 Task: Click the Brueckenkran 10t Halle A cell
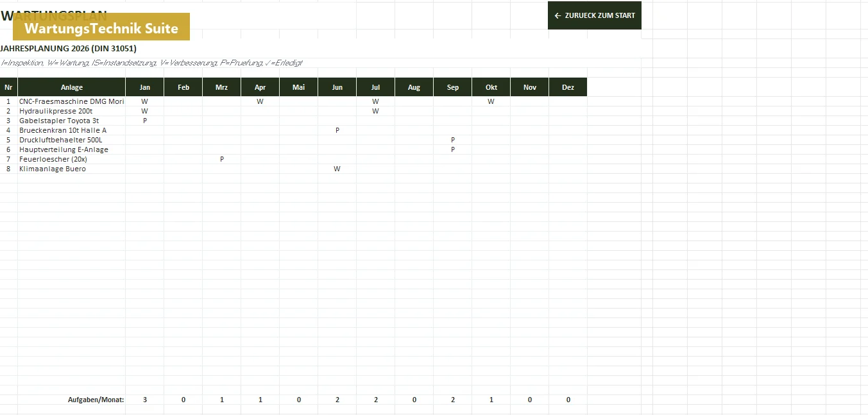(72, 130)
